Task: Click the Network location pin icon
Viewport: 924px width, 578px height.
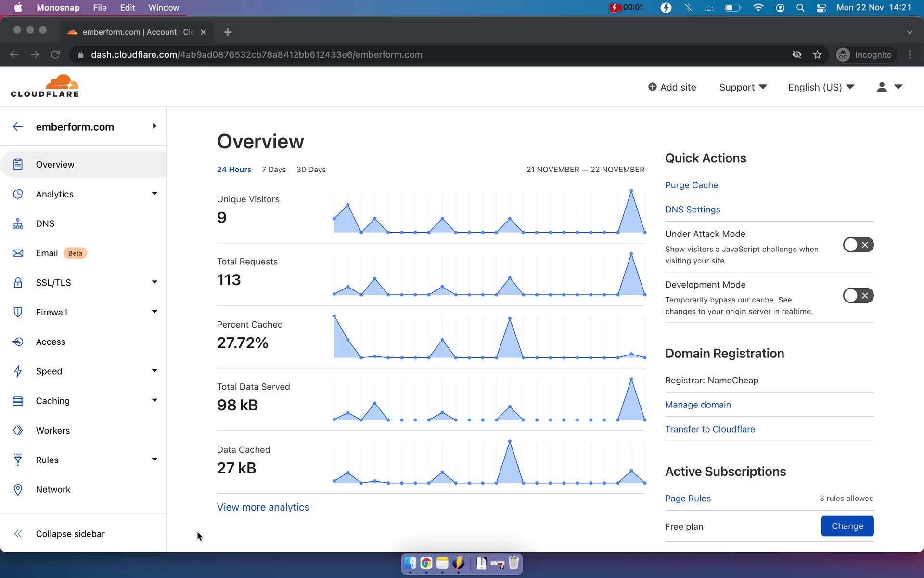Action: pos(18,489)
